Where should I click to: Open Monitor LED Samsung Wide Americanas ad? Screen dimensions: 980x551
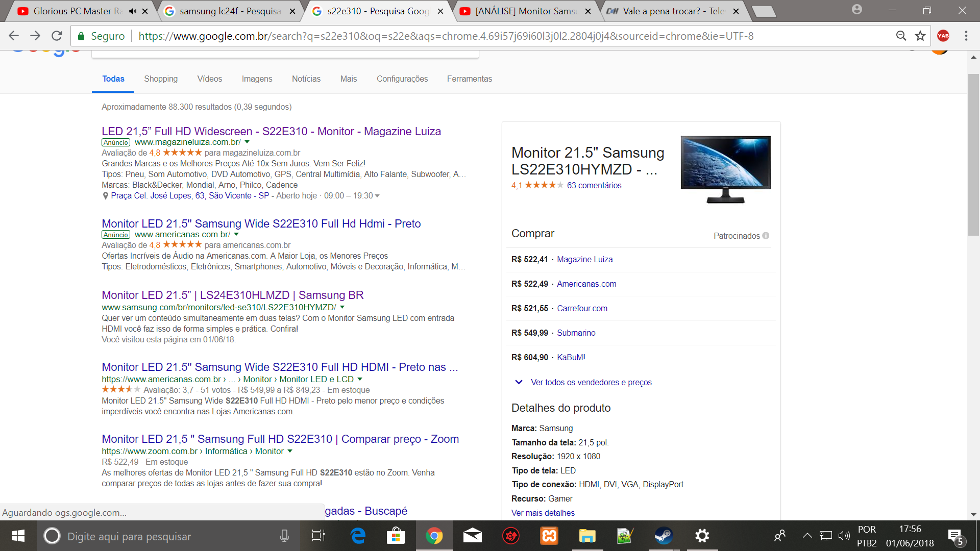(261, 223)
